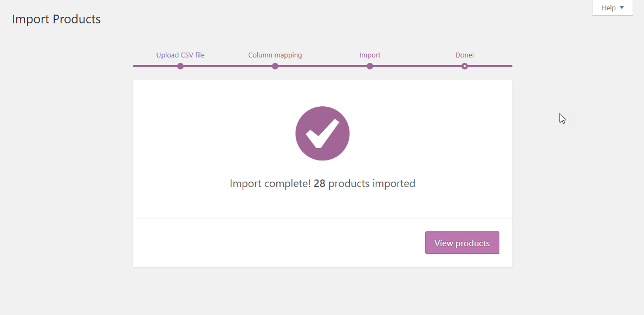Image resolution: width=644 pixels, height=315 pixels.
Task: Select the Import step label
Action: [370, 55]
